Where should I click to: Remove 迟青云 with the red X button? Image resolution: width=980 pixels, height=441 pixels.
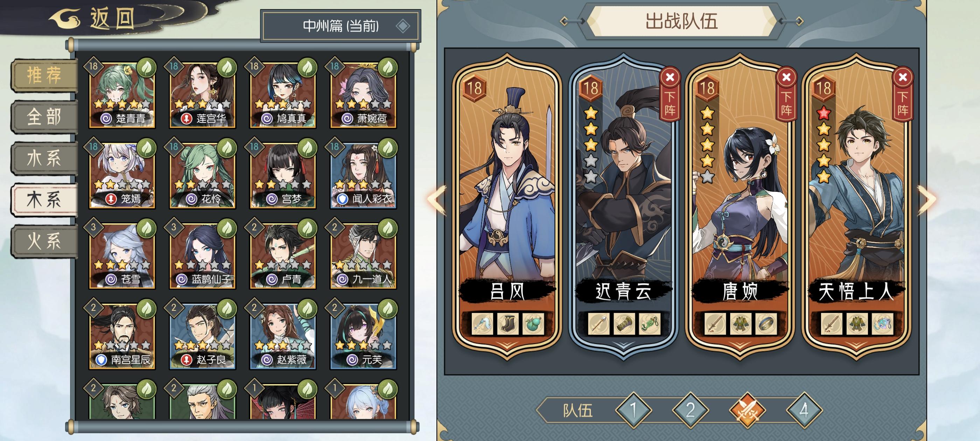click(670, 77)
